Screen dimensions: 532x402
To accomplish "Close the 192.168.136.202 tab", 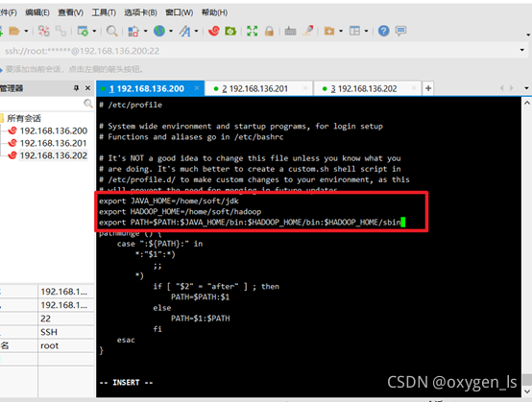I will (x=414, y=88).
